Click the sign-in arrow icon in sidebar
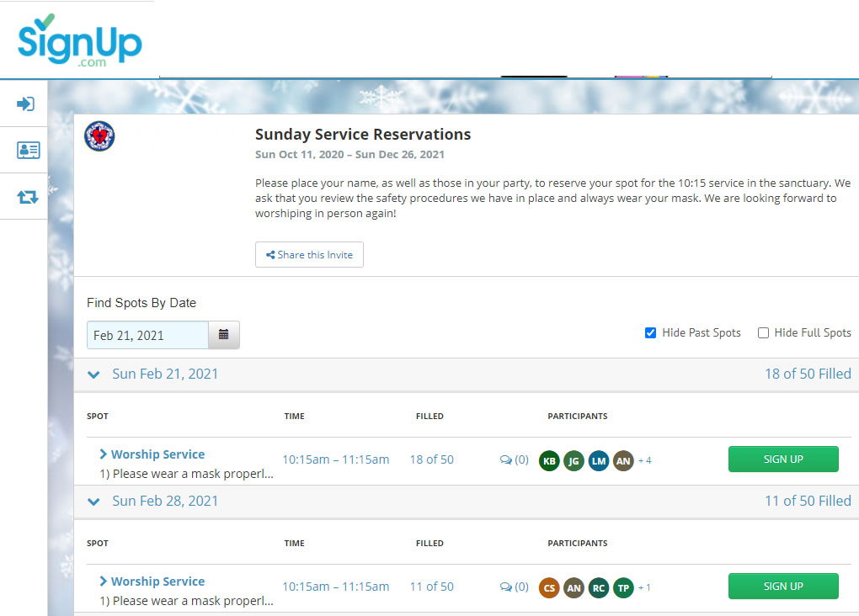 [x=25, y=104]
